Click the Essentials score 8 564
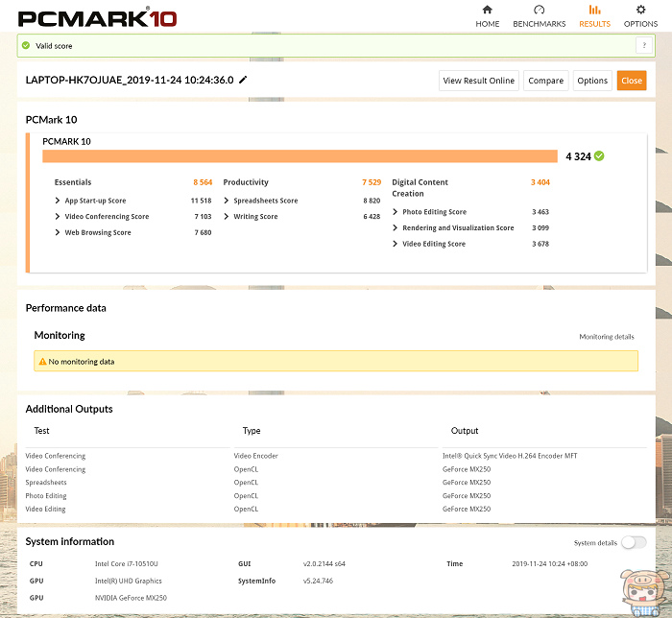This screenshot has width=672, height=618. click(203, 182)
